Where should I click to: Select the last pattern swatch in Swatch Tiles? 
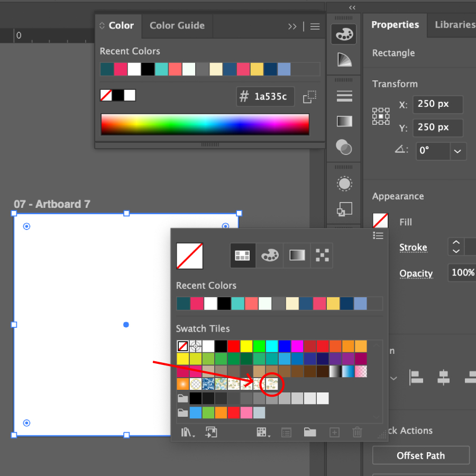pos(272,384)
